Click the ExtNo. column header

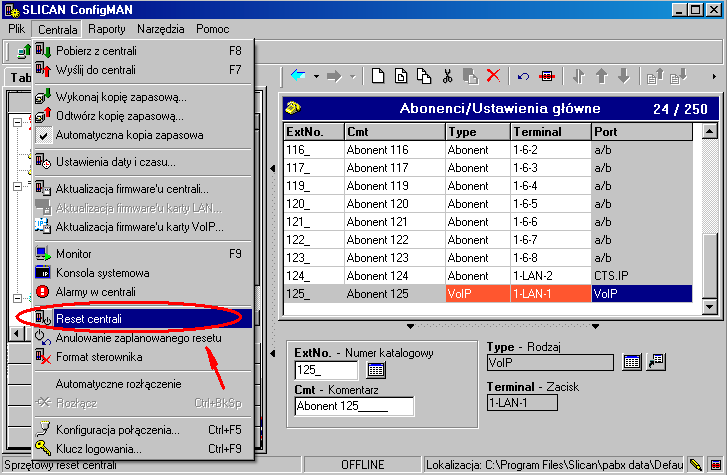point(314,132)
